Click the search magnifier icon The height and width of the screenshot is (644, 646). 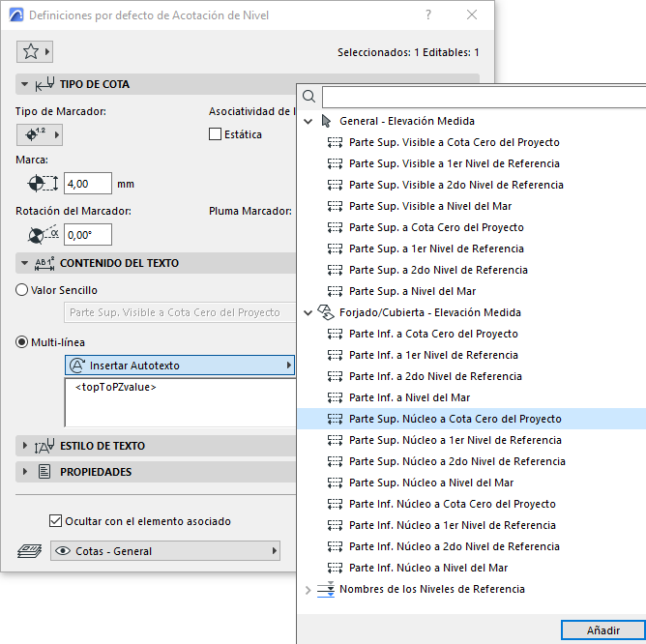tap(309, 97)
